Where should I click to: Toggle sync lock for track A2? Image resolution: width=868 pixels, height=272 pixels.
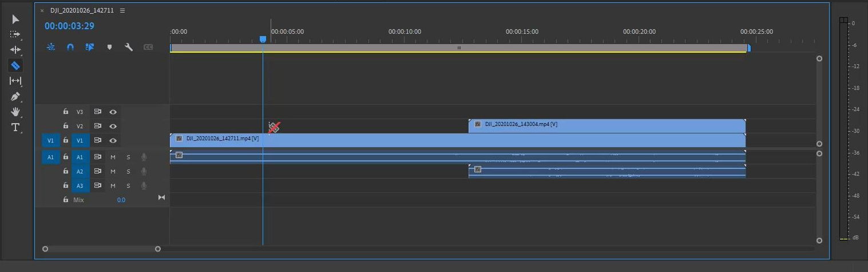tap(97, 171)
